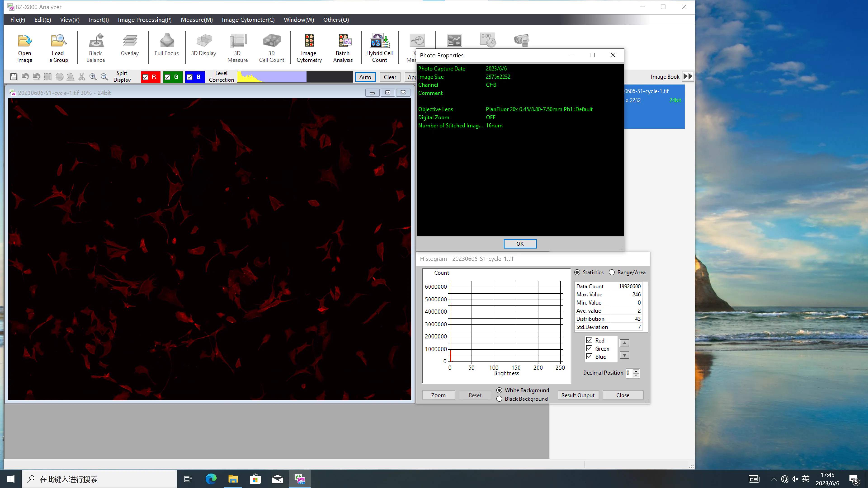Click the zoom in magnifier icon
Screen dimensions: 868x488
[x=93, y=77]
